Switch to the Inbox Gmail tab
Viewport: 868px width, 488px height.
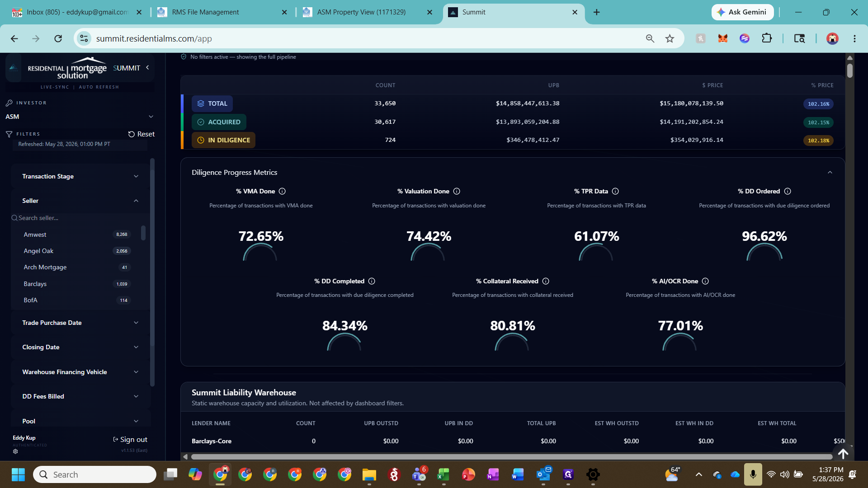(77, 12)
